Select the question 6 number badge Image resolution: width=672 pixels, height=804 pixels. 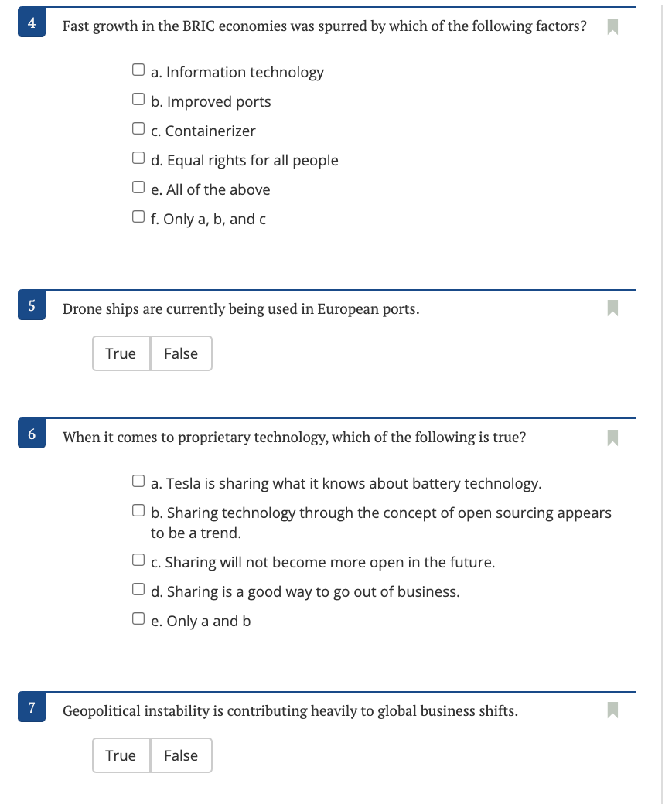(x=31, y=434)
